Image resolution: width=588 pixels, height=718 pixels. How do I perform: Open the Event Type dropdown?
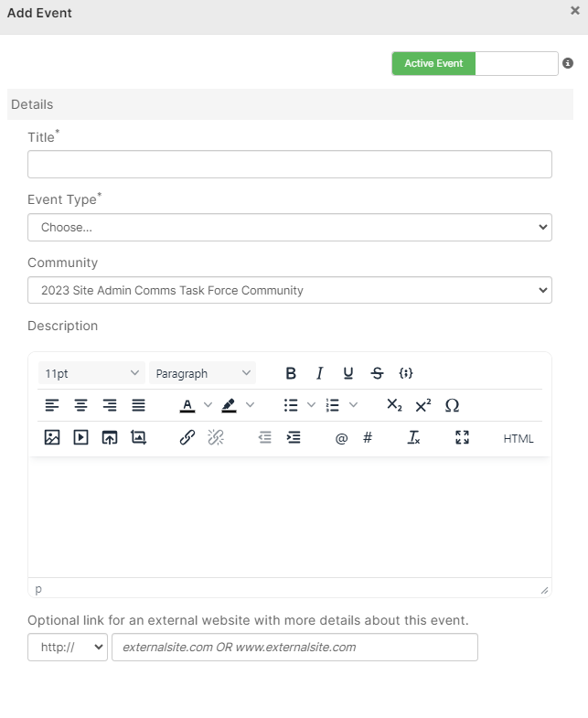click(x=289, y=227)
